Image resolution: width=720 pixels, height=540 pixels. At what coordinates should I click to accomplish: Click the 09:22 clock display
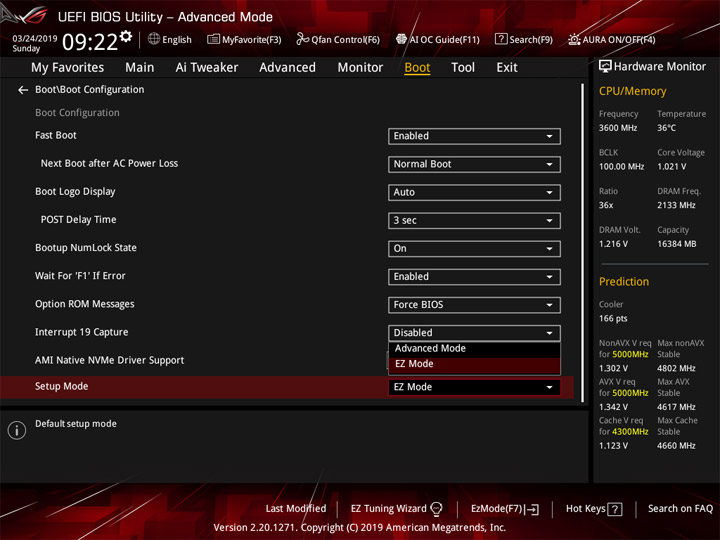coord(90,42)
